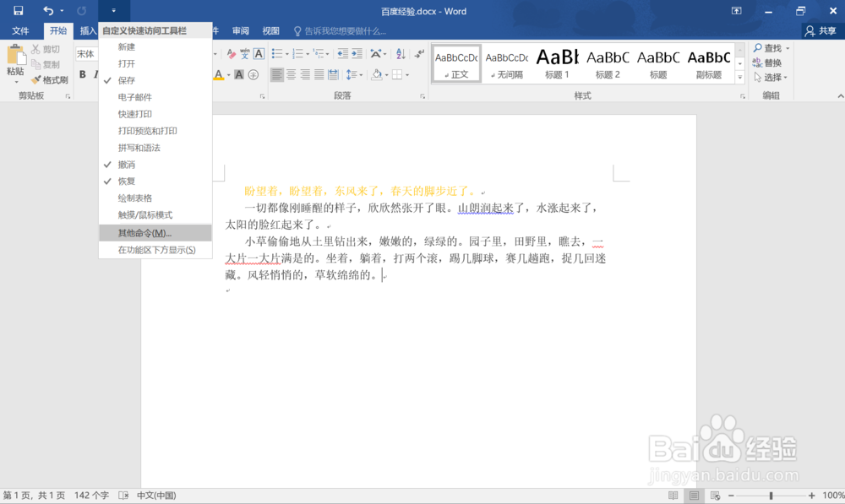Image resolution: width=845 pixels, height=504 pixels.
Task: Click the Copy (复制) icon
Action: 35,64
